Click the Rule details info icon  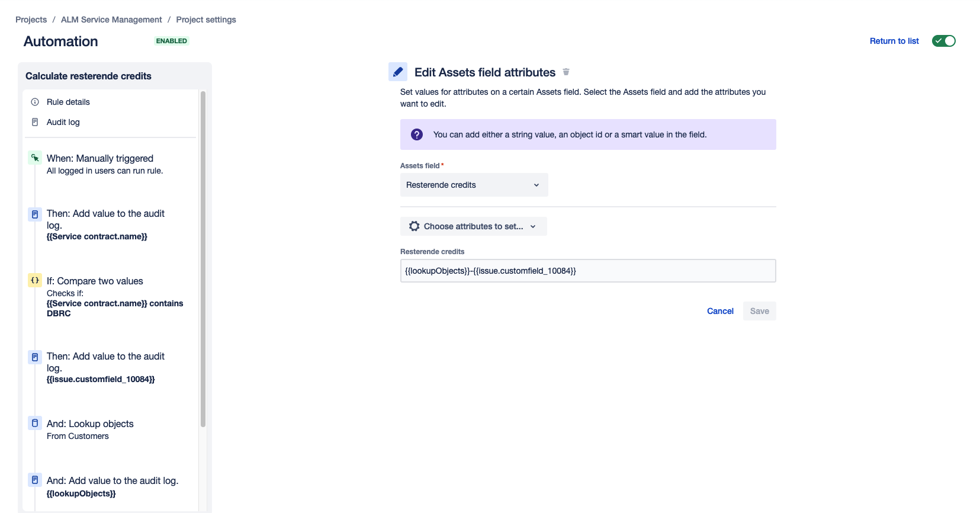(35, 102)
